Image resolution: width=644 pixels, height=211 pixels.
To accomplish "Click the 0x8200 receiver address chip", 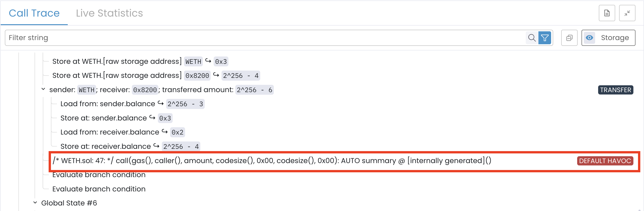I will [145, 90].
